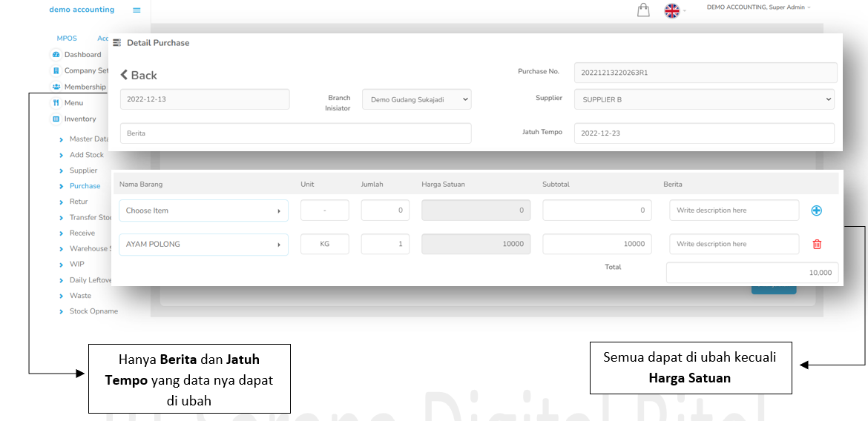Open the shopping bag icon

643,10
